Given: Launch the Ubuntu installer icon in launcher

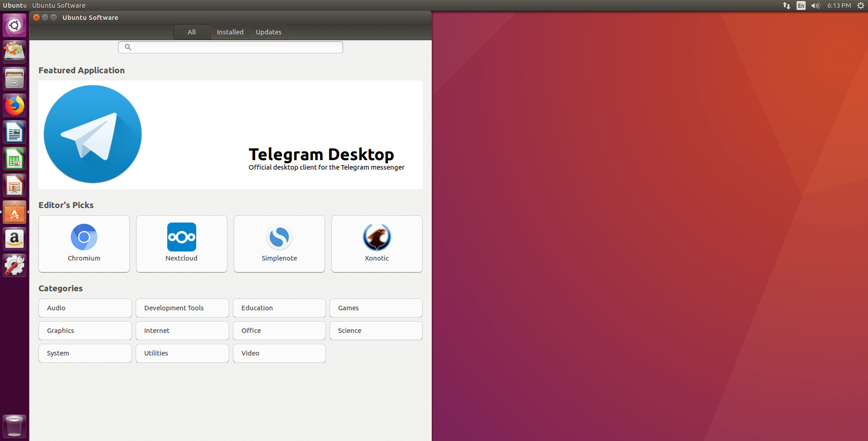Looking at the screenshot, I should 14,52.
